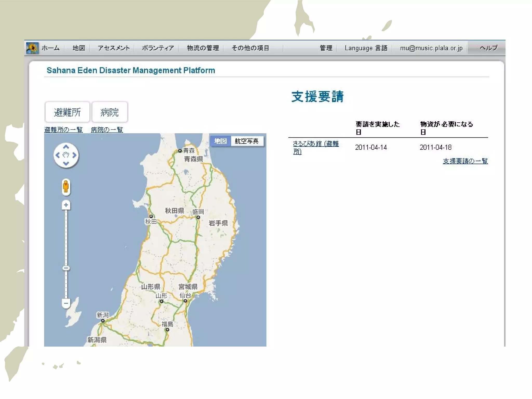Image resolution: width=532 pixels, height=399 pixels.
Task: Pan the map left with arrow
Action: coord(58,155)
